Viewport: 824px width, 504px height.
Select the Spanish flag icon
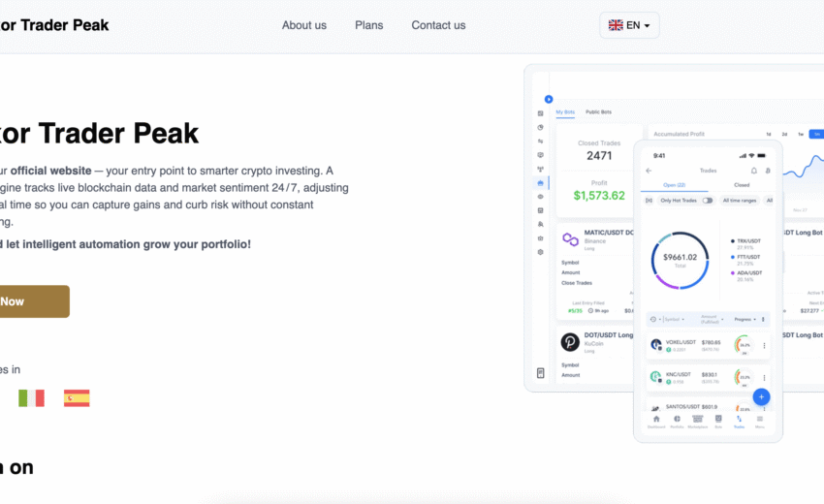tap(77, 397)
